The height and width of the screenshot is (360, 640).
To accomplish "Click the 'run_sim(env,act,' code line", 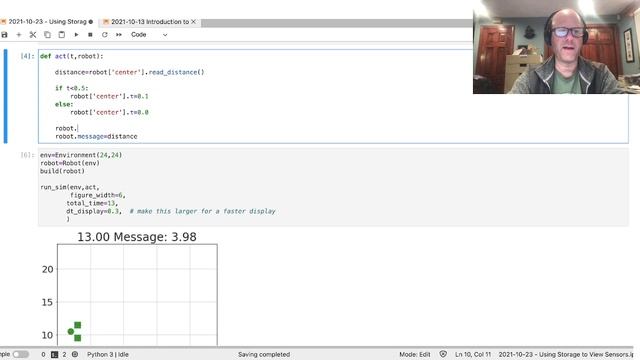I will [70, 187].
